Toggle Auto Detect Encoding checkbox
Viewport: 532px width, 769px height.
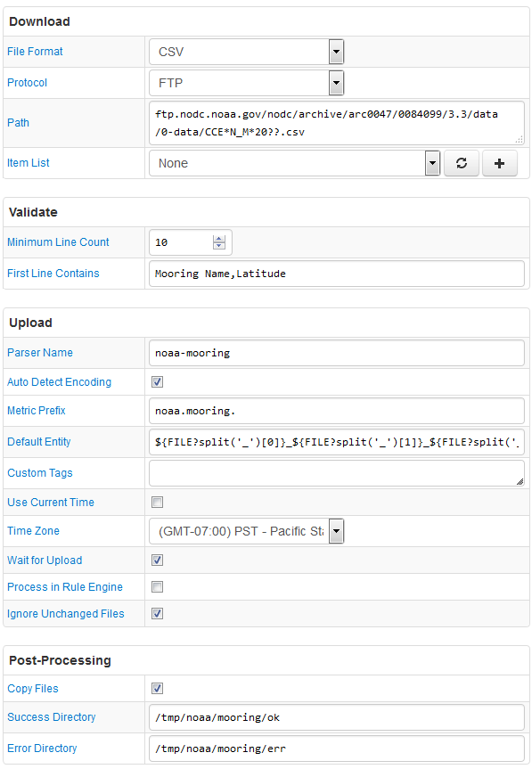157,382
